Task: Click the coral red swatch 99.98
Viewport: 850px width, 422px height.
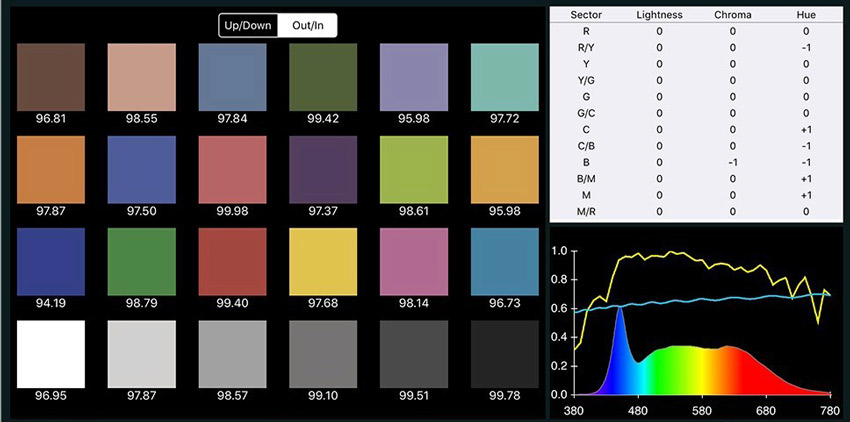Action: (x=232, y=169)
